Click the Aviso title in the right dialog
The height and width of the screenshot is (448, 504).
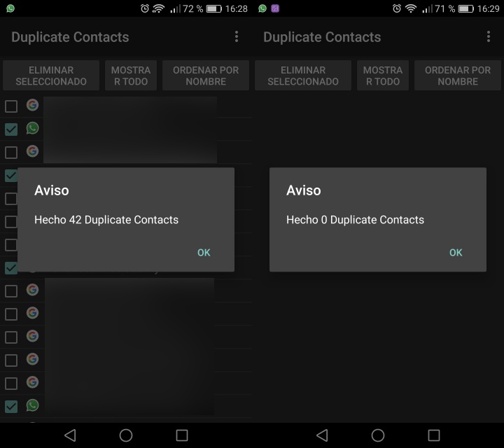(304, 190)
